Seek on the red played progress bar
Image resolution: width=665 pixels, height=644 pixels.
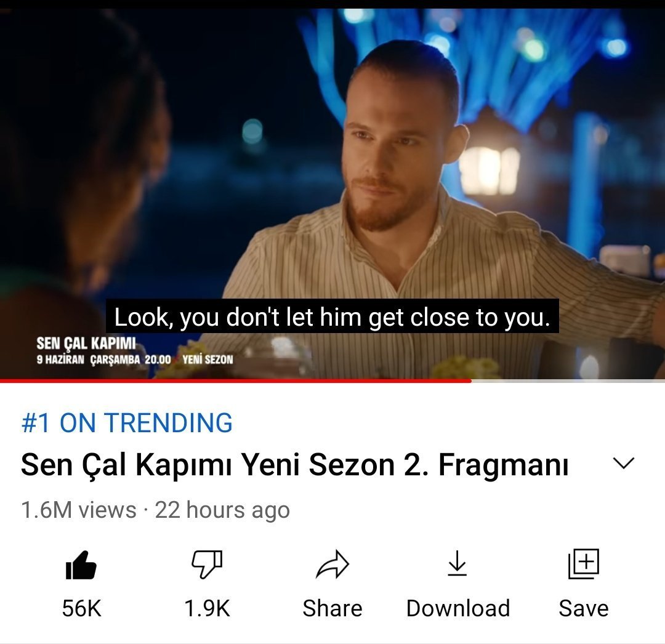point(235,380)
